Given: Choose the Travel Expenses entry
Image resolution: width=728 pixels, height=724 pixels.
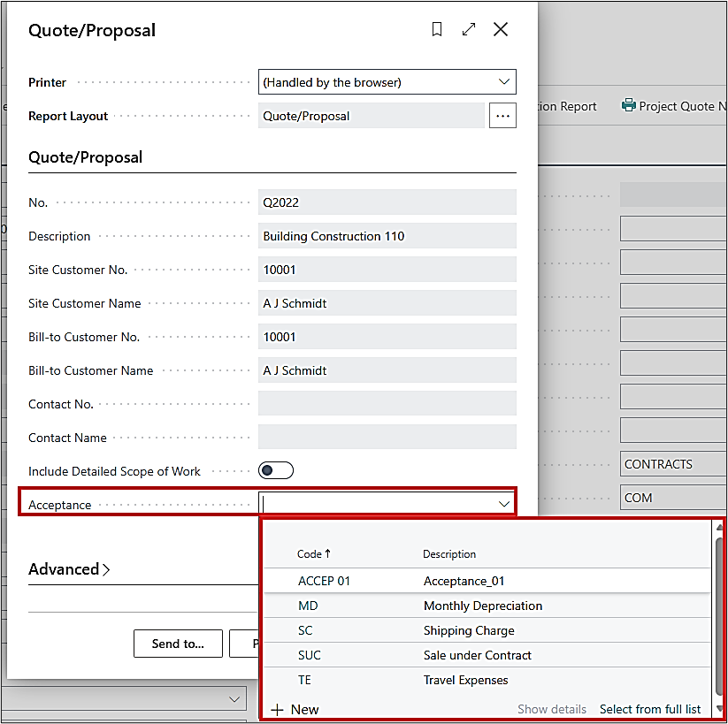Looking at the screenshot, I should tap(465, 680).
